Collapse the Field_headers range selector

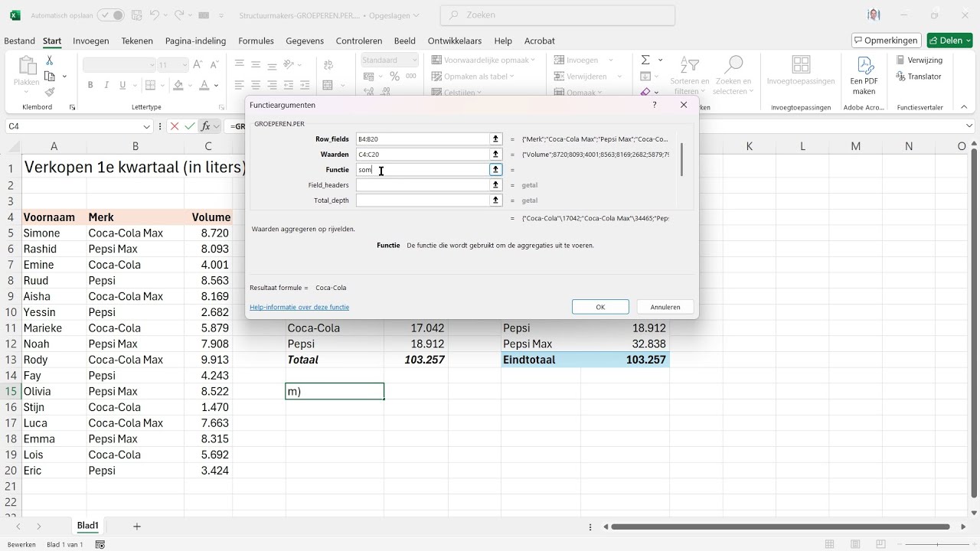coord(495,184)
